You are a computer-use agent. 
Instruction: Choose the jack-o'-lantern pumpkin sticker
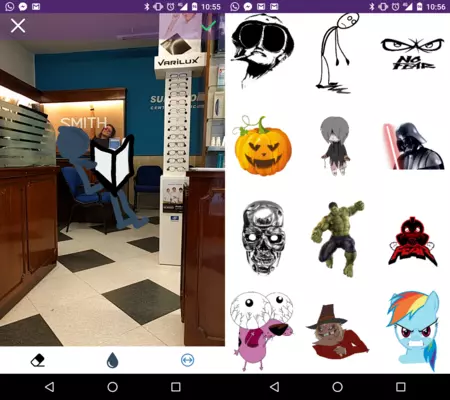(262, 146)
